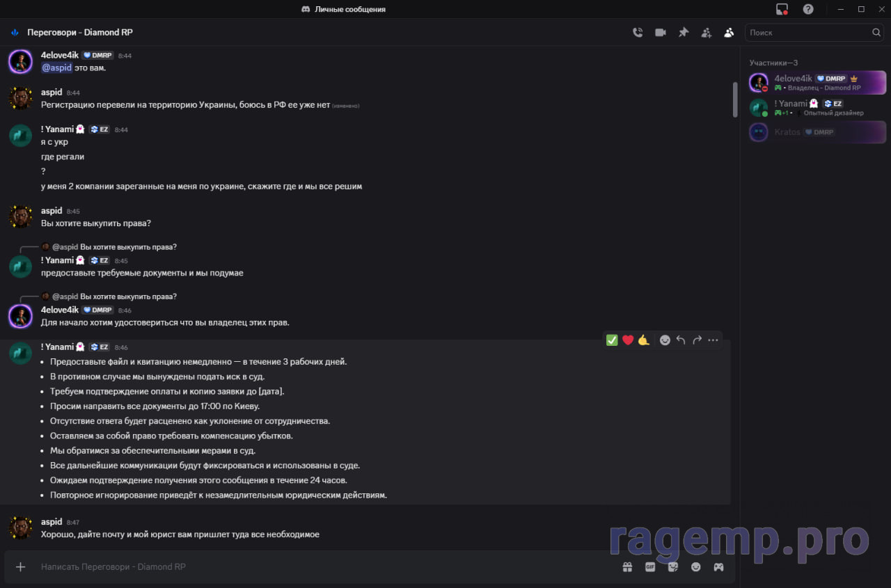The image size is (891, 588).
Task: Forward the hovered message
Action: click(x=697, y=340)
